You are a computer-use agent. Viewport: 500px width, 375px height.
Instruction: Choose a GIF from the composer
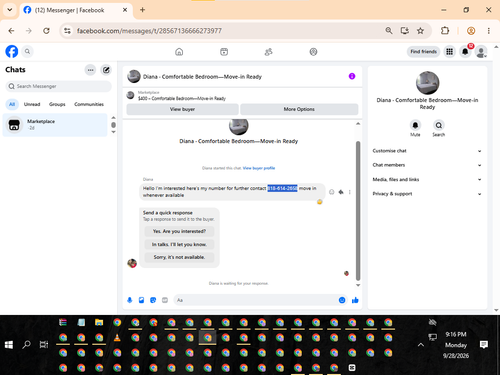tap(165, 300)
